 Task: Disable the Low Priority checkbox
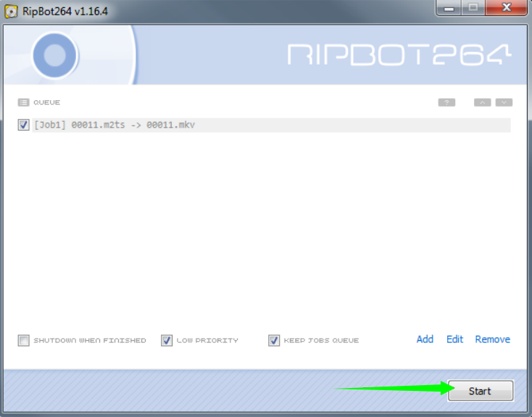(x=167, y=340)
